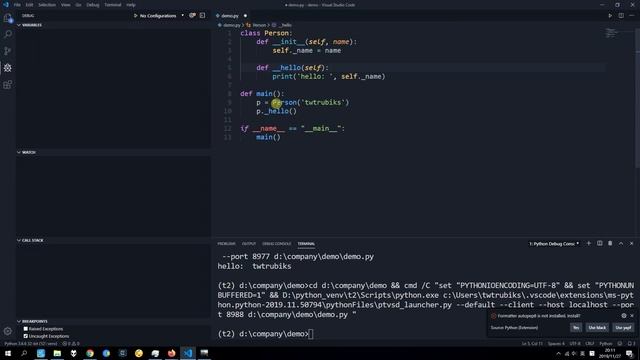The height and width of the screenshot is (360, 640).
Task: Choose 'Use black' formatter button
Action: point(597,327)
